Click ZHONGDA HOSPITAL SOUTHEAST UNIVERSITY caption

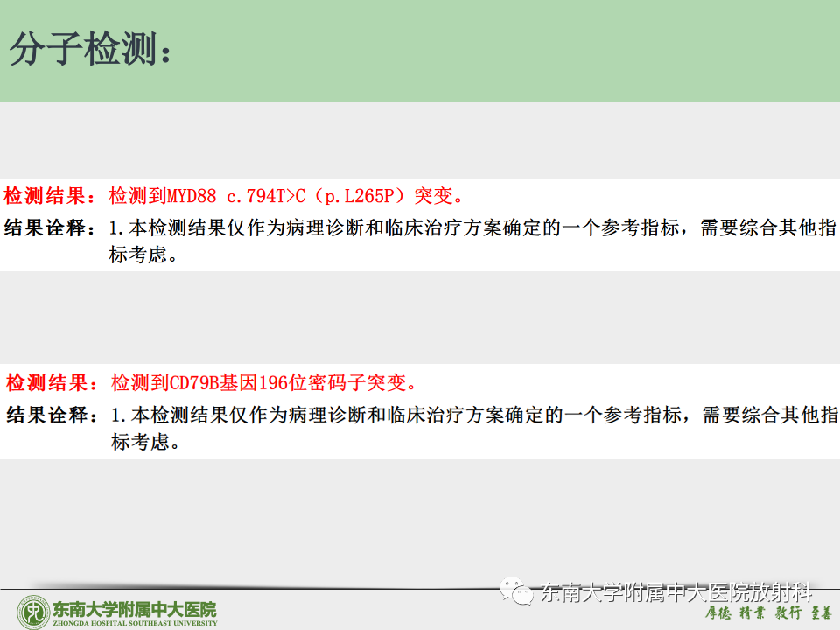135,623
